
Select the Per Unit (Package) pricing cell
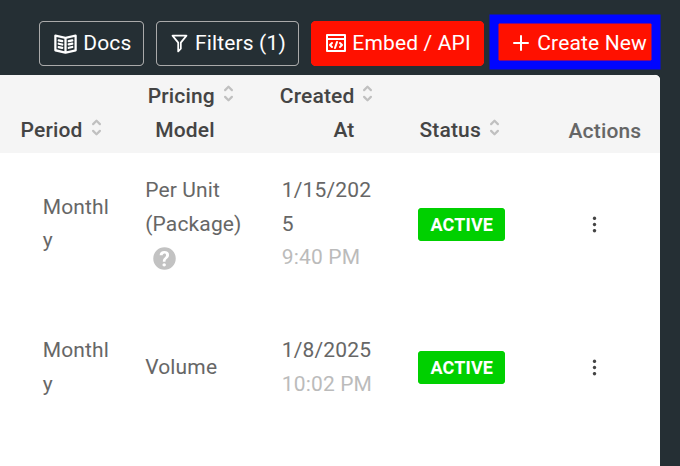click(x=193, y=207)
